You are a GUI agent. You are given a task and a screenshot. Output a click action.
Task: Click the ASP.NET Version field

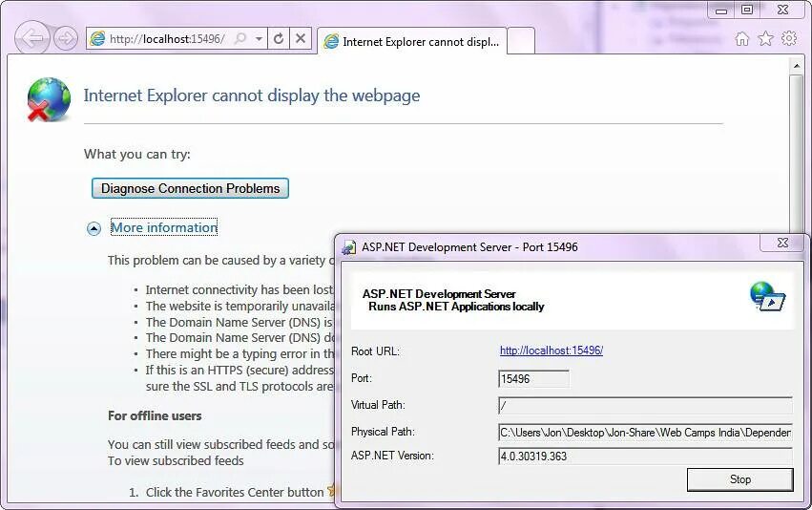tap(645, 457)
